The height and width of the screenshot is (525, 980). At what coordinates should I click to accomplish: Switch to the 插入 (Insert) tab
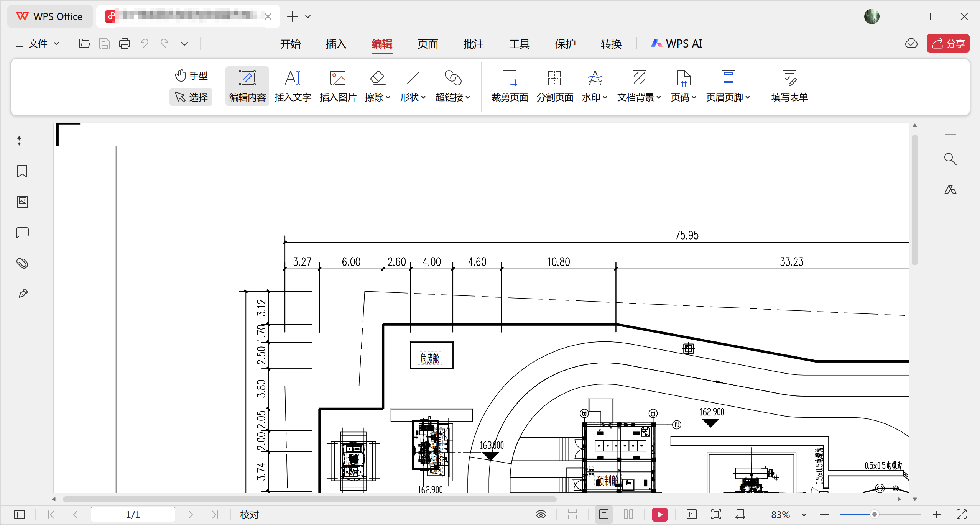click(336, 44)
